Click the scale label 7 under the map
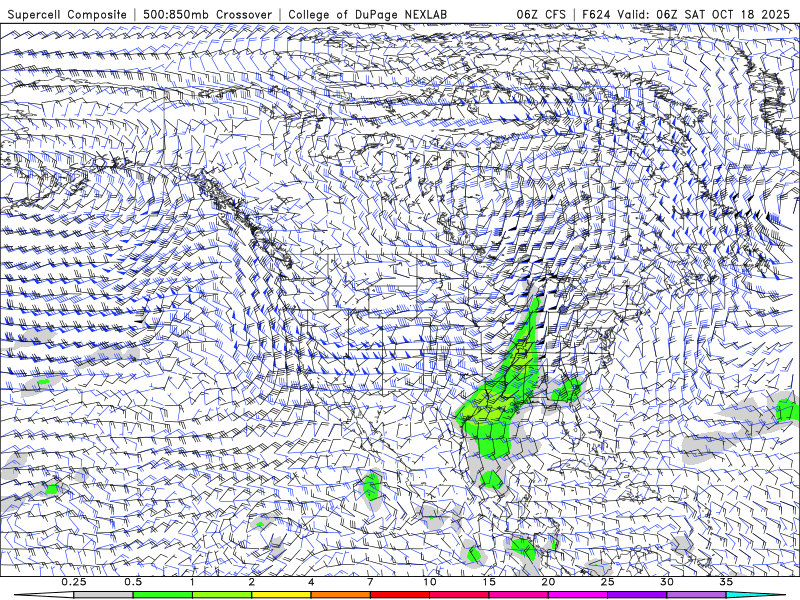This screenshot has height=600, width=800. 370,582
